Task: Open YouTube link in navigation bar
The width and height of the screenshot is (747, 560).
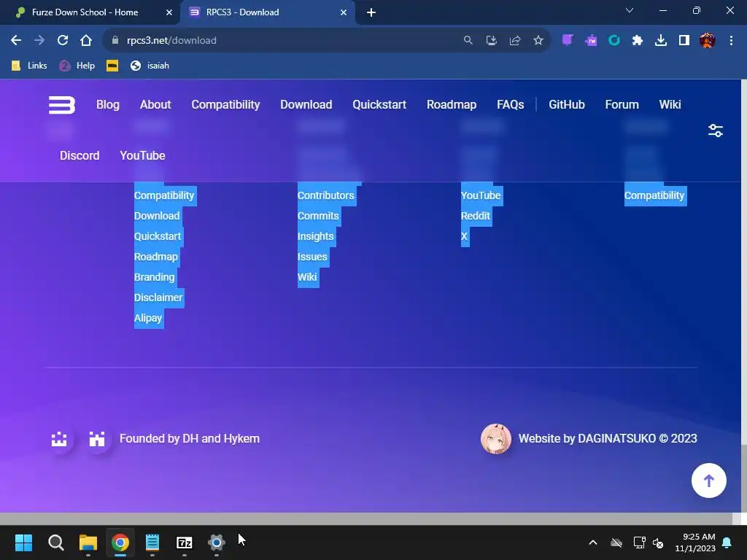Action: 142,156
